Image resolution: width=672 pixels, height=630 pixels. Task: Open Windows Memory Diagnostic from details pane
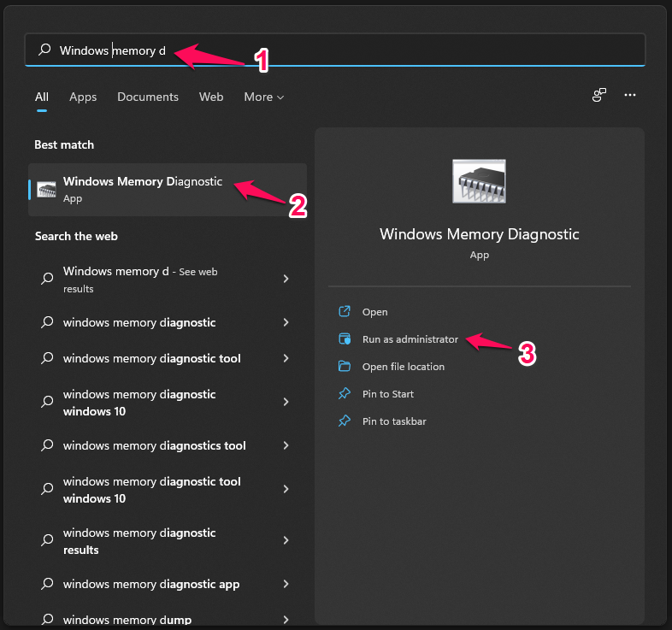pos(374,312)
